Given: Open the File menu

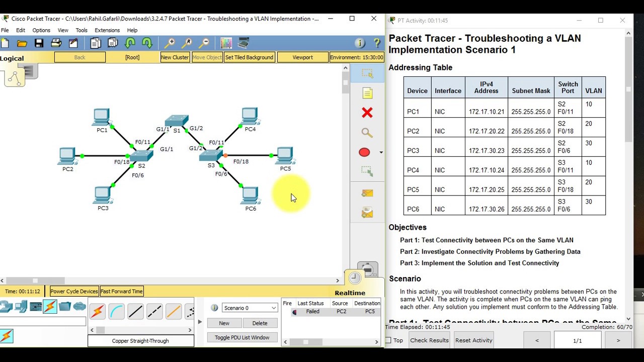Looking at the screenshot, I should 5,30.
